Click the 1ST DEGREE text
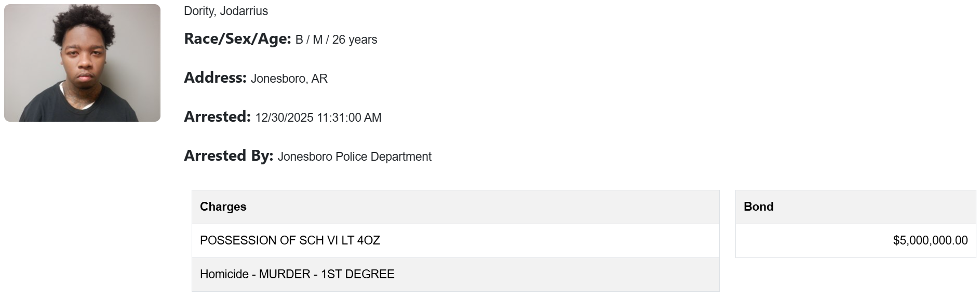The width and height of the screenshot is (980, 297). point(358,275)
